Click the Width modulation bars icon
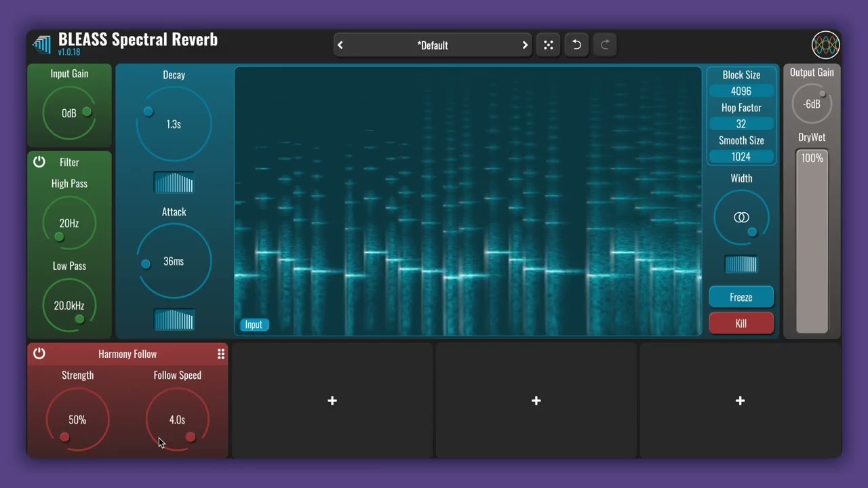868x488 pixels. 741,264
